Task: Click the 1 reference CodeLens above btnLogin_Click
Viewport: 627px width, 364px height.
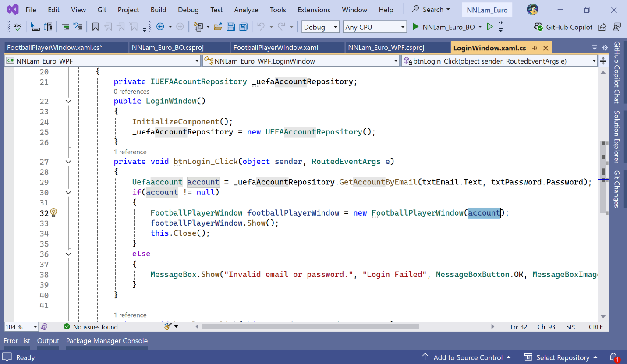Action: click(x=130, y=152)
